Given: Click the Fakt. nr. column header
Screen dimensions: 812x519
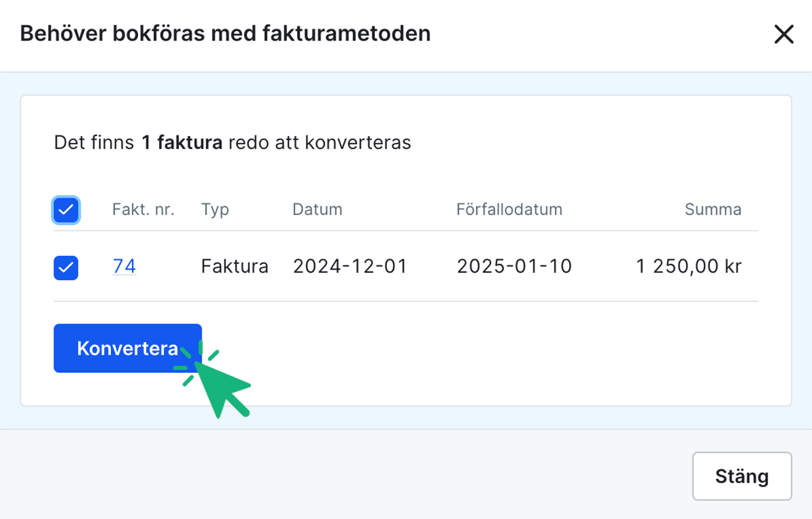Looking at the screenshot, I should tap(143, 210).
